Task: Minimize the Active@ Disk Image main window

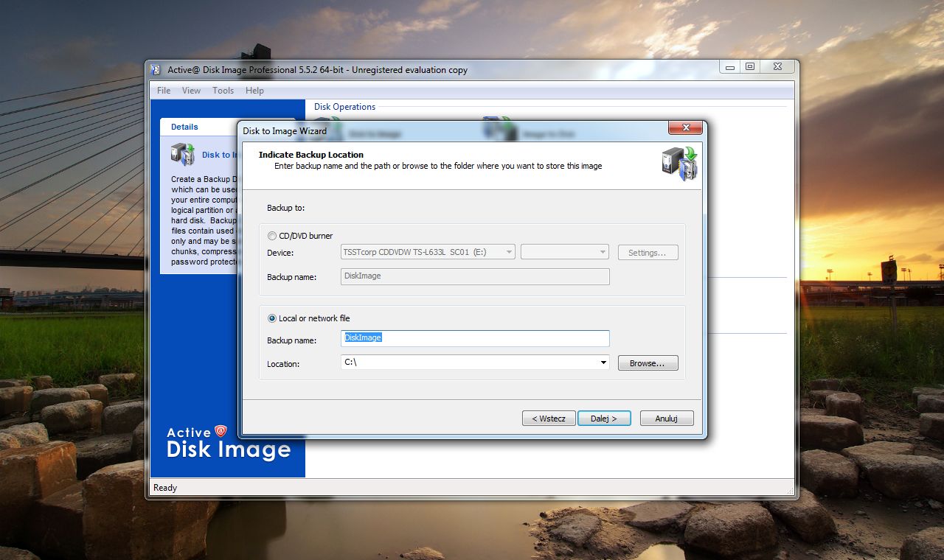Action: [730, 67]
